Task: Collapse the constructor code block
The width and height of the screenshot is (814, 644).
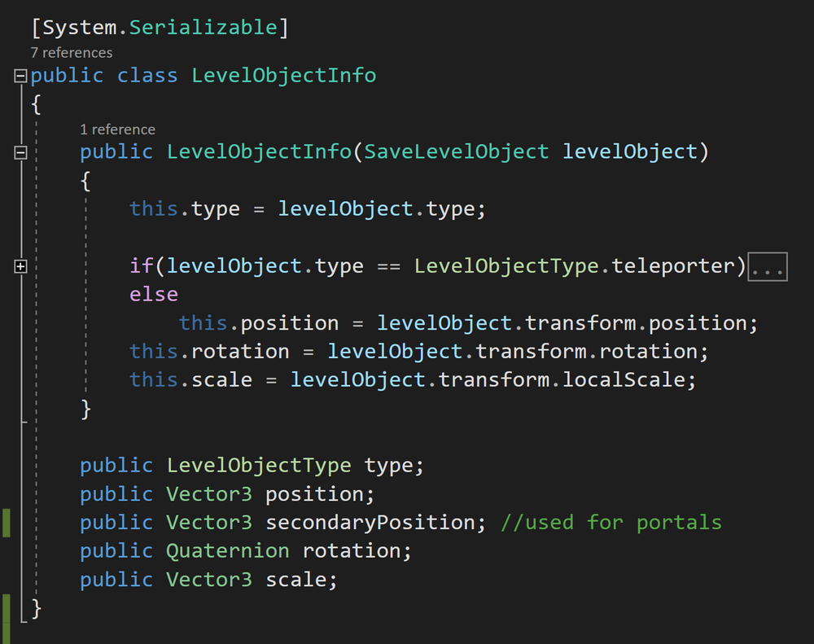Action: (x=20, y=151)
